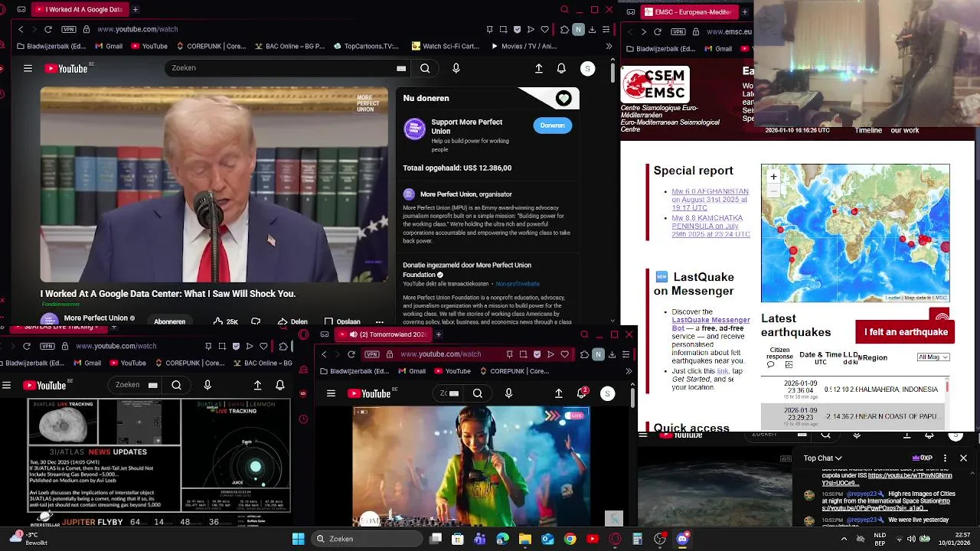Open Bladwijzerbalk folder in top-left browser
Viewport: 980px width, 551px height.
[51, 46]
